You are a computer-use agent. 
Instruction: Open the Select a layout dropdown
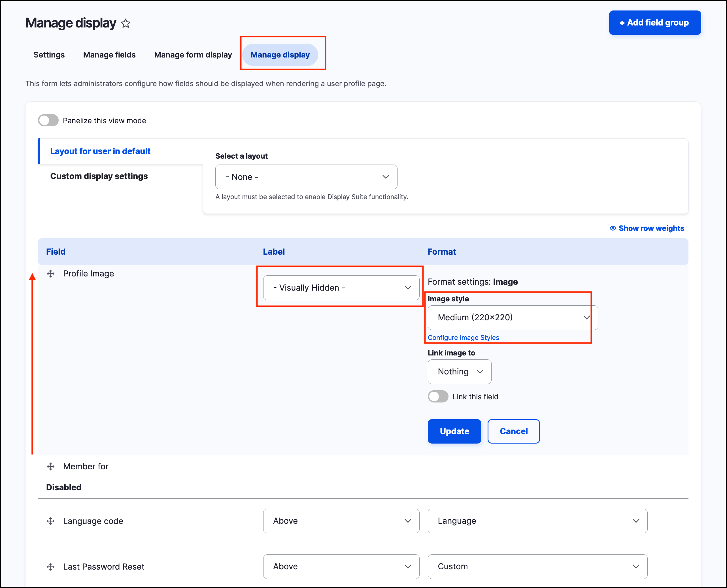coord(306,177)
